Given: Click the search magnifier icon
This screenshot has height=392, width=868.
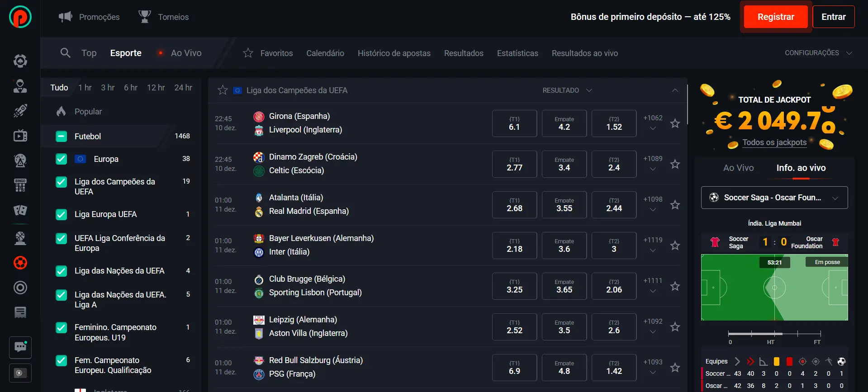Looking at the screenshot, I should click(65, 53).
